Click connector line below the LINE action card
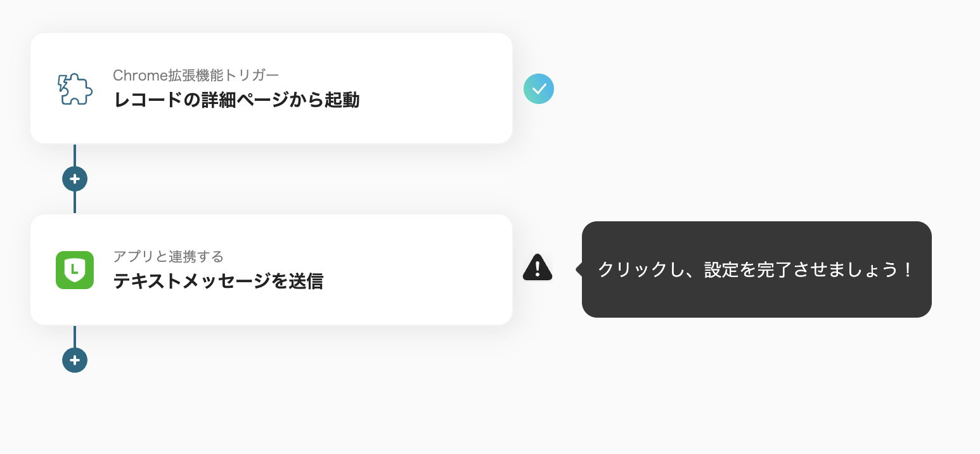Image resolution: width=980 pixels, height=454 pixels. (75, 336)
